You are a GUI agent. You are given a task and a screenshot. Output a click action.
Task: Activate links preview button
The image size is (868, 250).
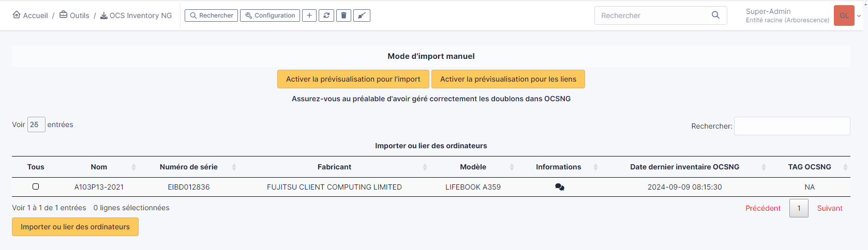508,79
